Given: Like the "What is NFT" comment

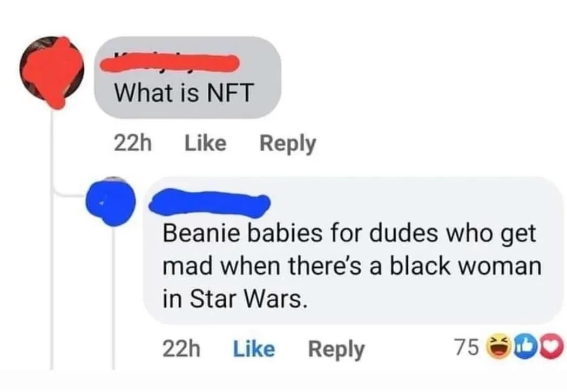Looking at the screenshot, I should click(205, 144).
